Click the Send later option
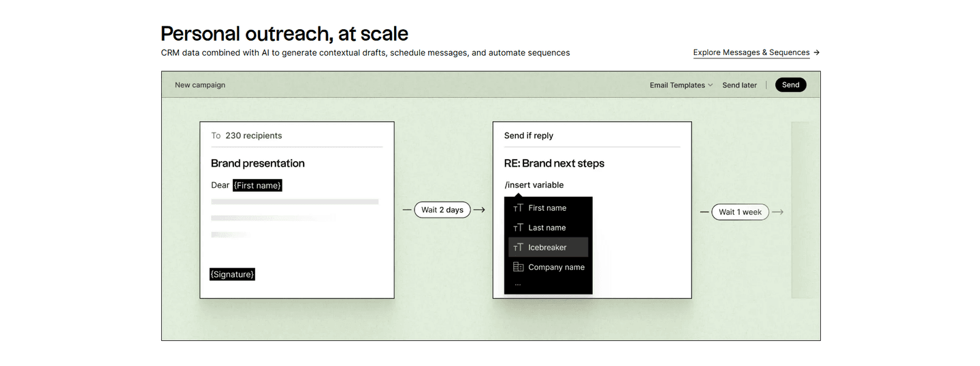Viewport: 980px width, 366px height. 740,85
